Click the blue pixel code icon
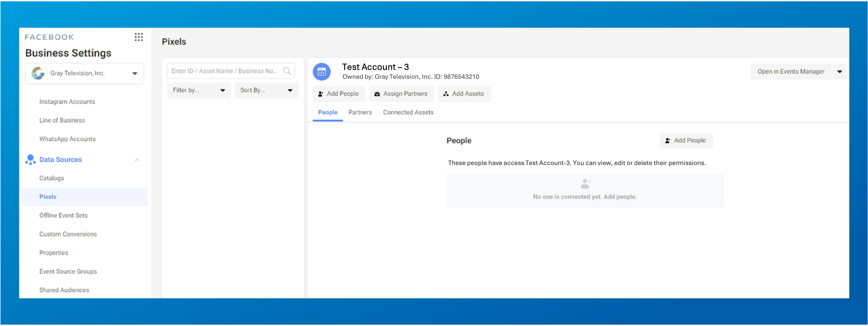This screenshot has width=868, height=326. point(321,71)
